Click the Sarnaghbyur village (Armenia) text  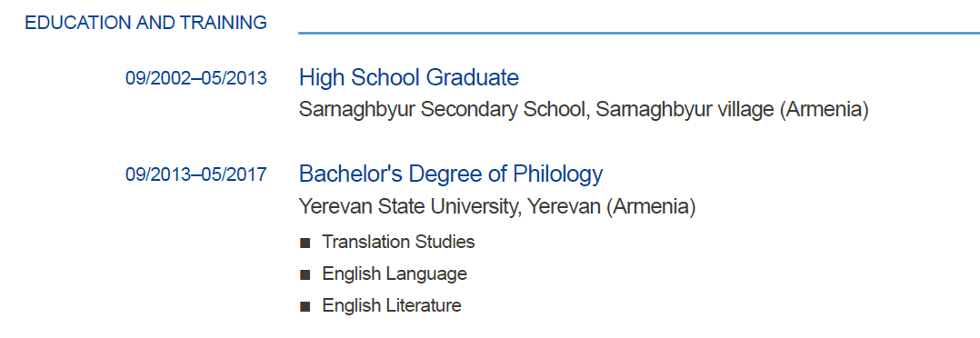[733, 110]
